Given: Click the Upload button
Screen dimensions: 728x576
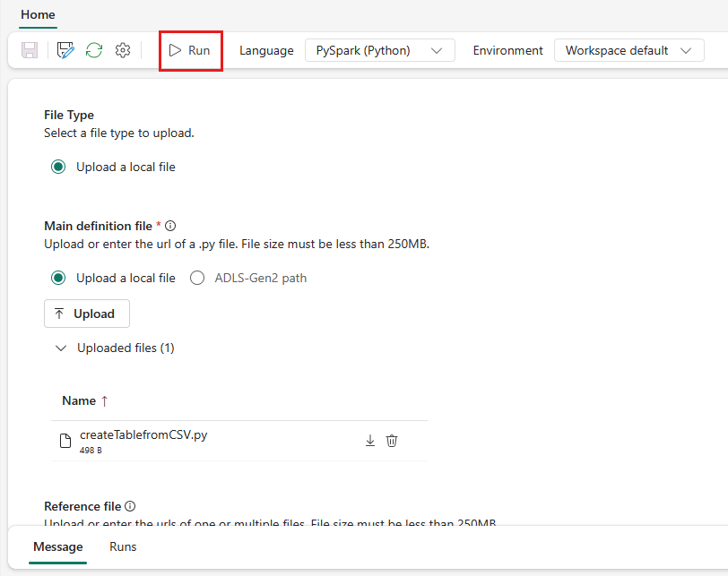Looking at the screenshot, I should 87,314.
